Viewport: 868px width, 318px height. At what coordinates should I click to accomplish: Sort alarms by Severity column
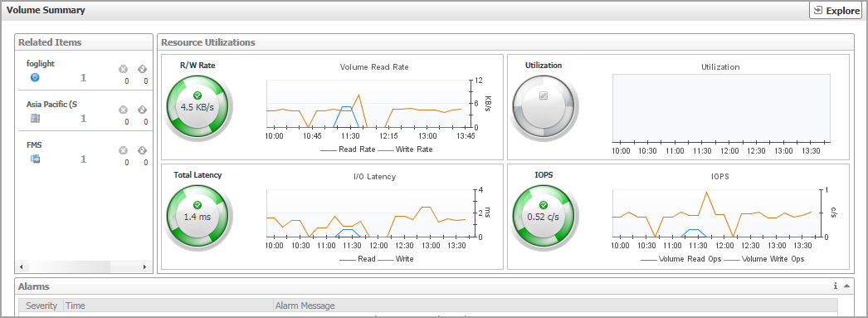[x=41, y=306]
